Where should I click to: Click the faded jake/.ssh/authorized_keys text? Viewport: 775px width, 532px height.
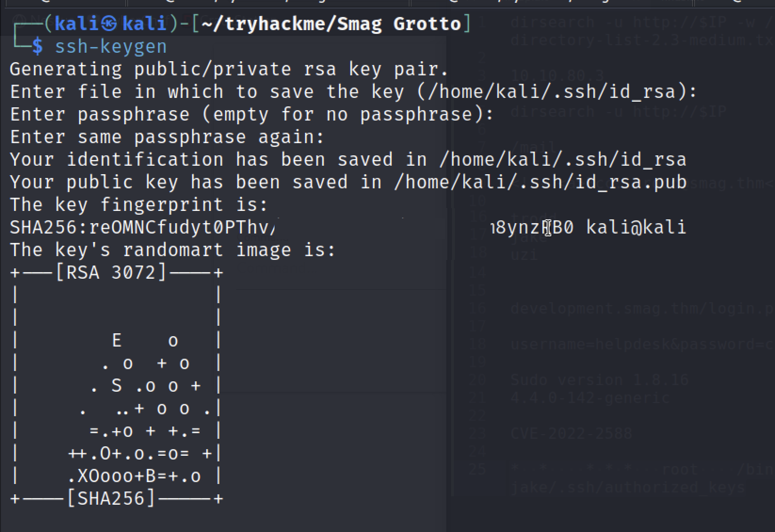click(x=628, y=487)
